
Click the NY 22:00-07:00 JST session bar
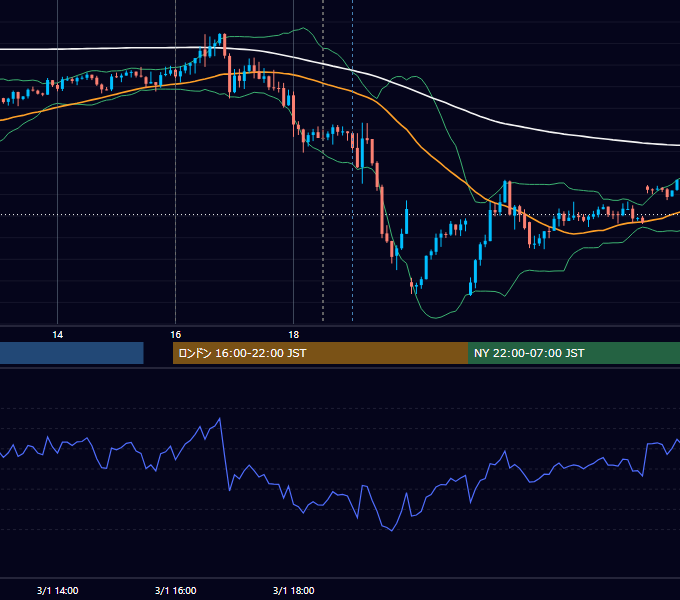coord(574,353)
